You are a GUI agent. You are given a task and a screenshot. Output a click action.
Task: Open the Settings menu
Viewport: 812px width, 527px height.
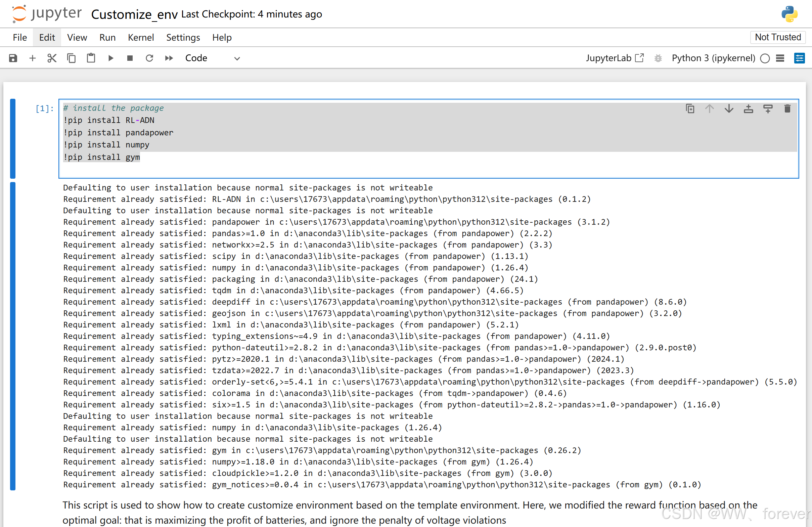(x=183, y=37)
